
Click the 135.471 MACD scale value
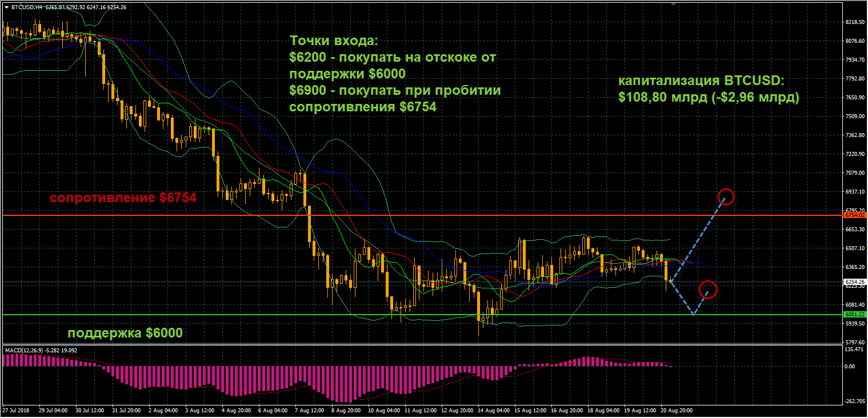coord(854,349)
